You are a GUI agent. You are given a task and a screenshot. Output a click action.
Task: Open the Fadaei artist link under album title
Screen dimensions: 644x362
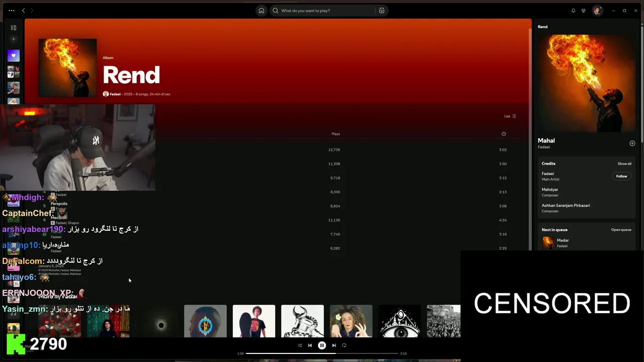point(115,94)
